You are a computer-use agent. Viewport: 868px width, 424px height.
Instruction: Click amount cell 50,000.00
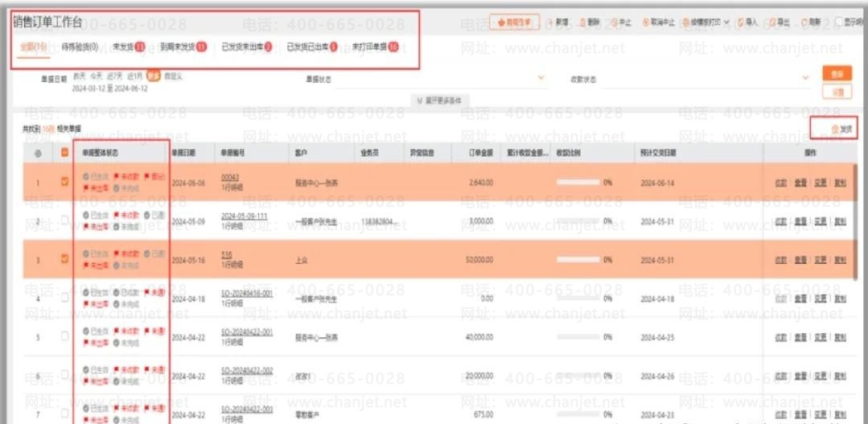[x=479, y=260]
